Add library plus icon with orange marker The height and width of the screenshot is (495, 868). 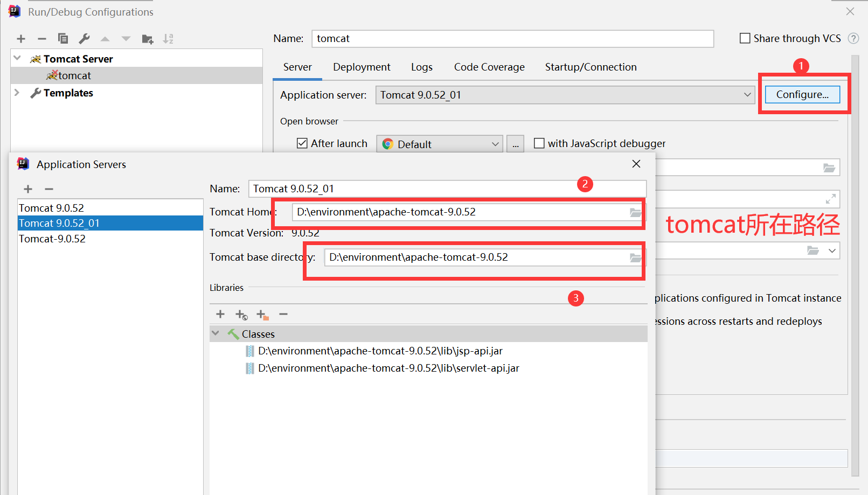coord(262,315)
